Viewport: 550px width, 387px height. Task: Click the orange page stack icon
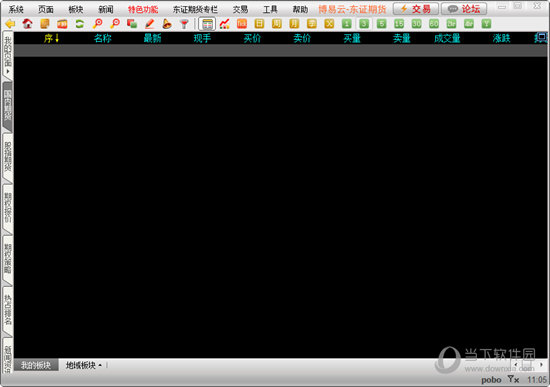(x=45, y=24)
